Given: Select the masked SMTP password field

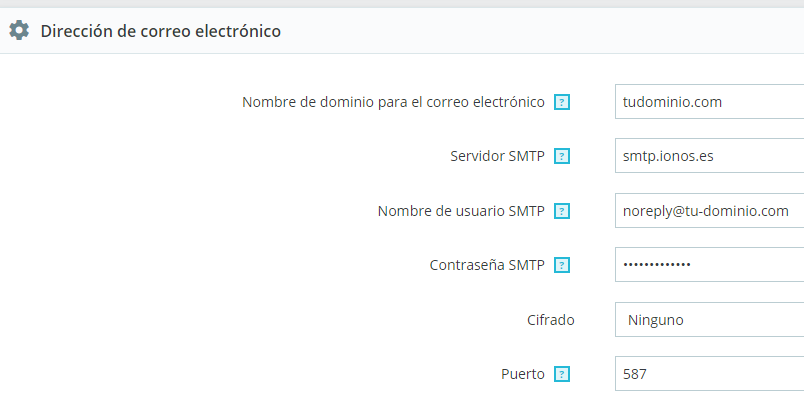Looking at the screenshot, I should 709,265.
